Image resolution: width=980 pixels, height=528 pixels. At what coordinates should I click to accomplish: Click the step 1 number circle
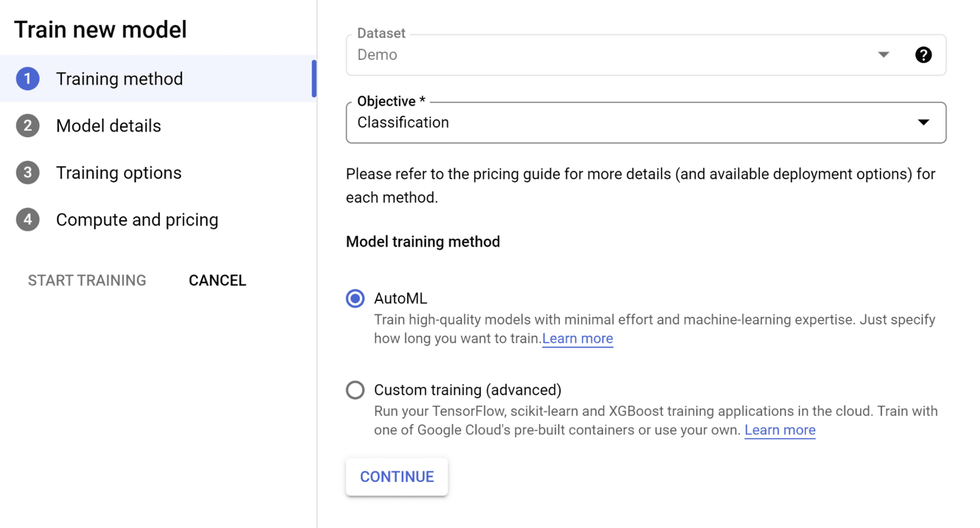click(28, 79)
